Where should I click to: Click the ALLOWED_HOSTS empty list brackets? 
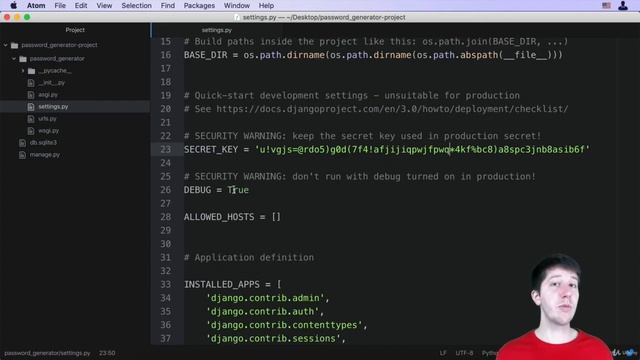(276, 217)
